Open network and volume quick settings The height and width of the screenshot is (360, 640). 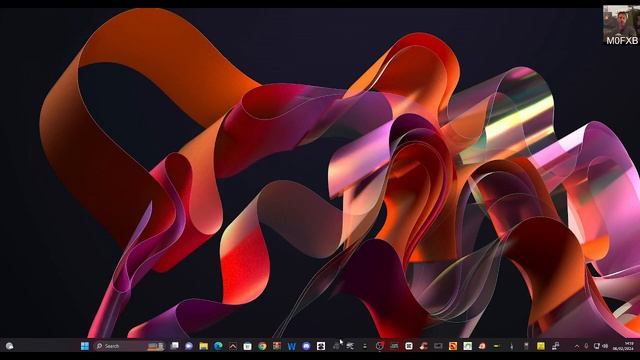(600, 346)
